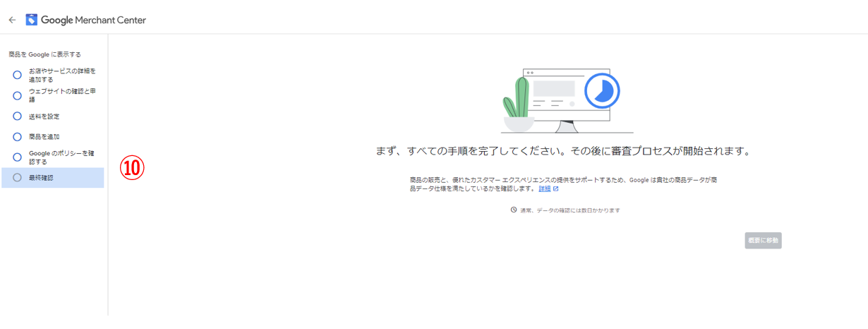This screenshot has height=329, width=868.
Task: Click the red circled number 10 marker
Action: (x=133, y=168)
